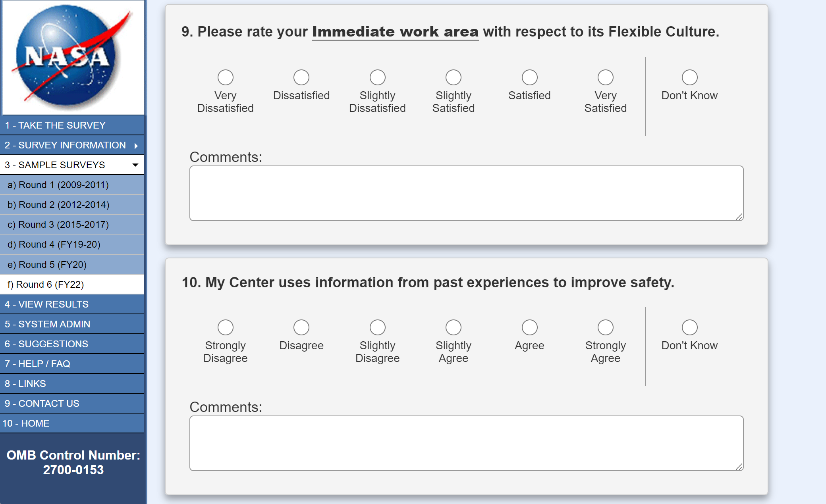Open Take the Survey menu item
Image resolution: width=826 pixels, height=504 pixels.
(x=55, y=125)
